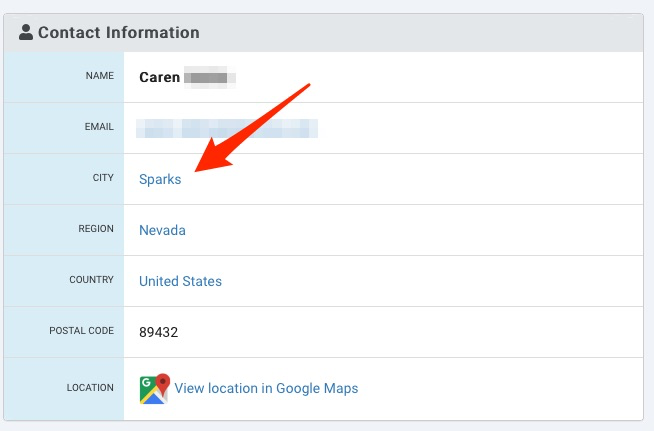Click the COUNTRY row label
The height and width of the screenshot is (431, 654).
click(91, 280)
